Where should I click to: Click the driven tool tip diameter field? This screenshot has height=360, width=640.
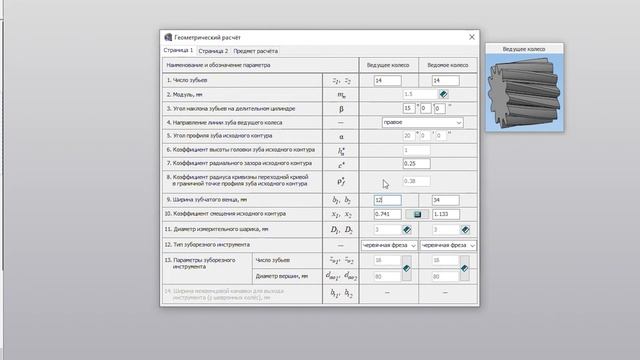(x=445, y=277)
